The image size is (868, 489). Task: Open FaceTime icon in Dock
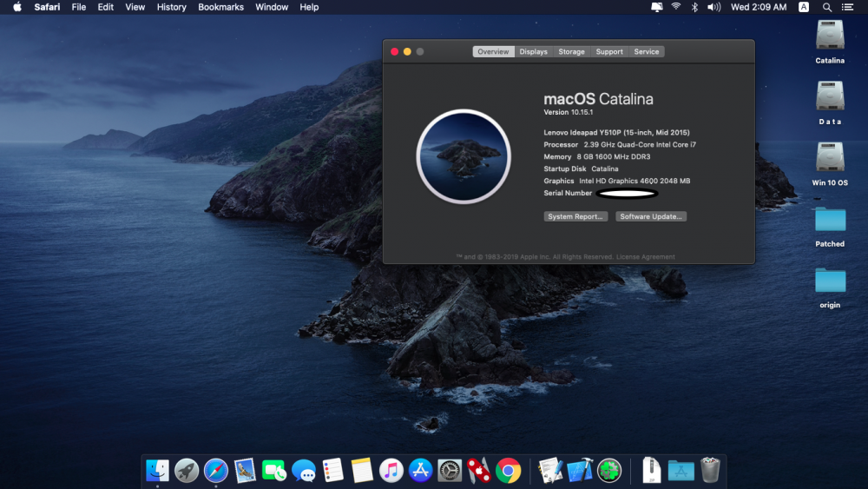[x=274, y=471]
